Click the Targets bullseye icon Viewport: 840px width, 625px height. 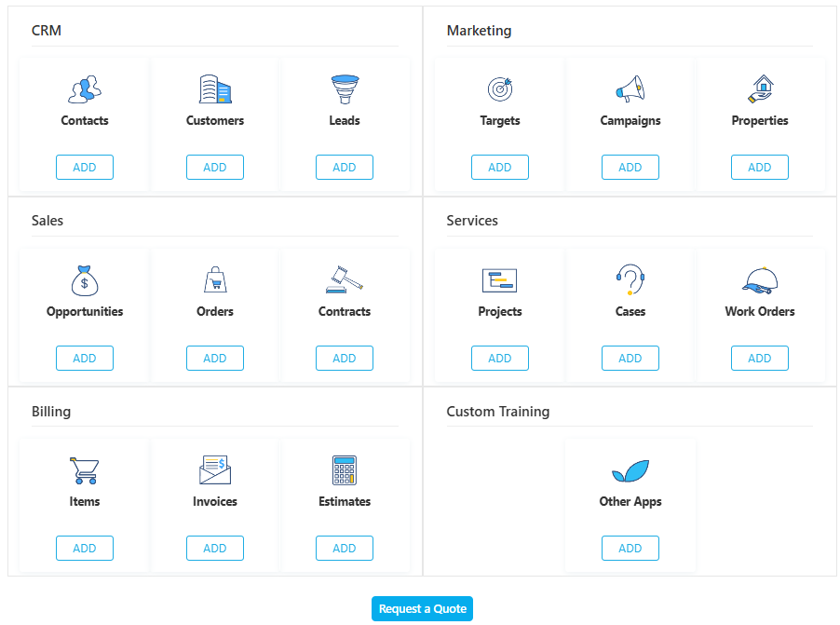[500, 89]
